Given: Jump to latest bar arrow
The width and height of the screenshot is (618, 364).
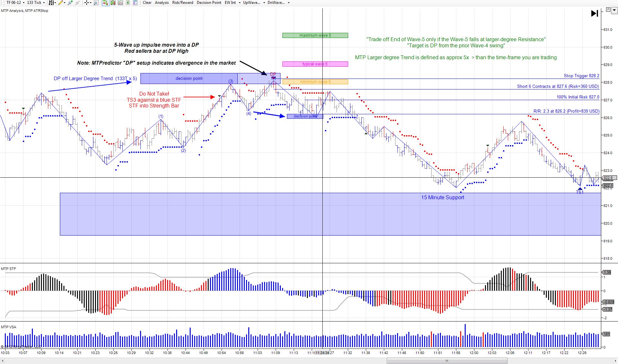Looking at the screenshot, I should [594, 13].
